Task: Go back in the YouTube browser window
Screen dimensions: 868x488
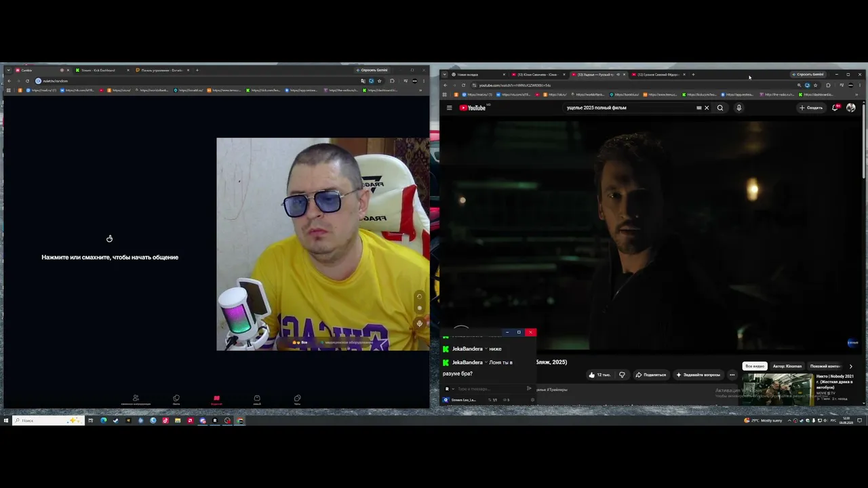Action: click(446, 85)
